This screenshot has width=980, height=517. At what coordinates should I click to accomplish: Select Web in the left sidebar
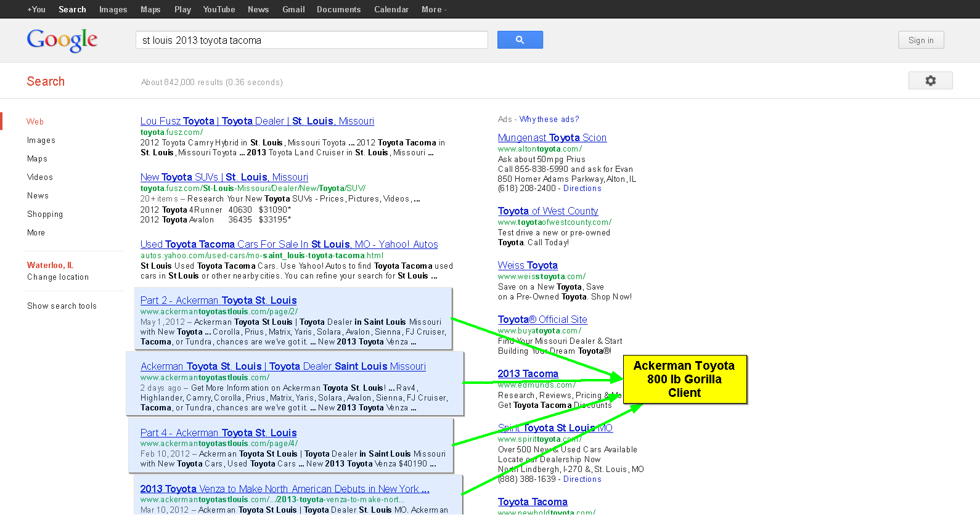pos(35,121)
